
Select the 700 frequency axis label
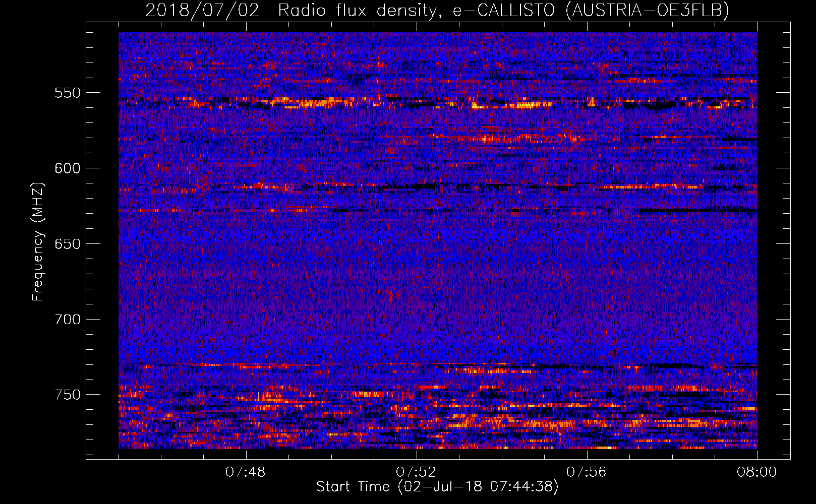(x=68, y=320)
